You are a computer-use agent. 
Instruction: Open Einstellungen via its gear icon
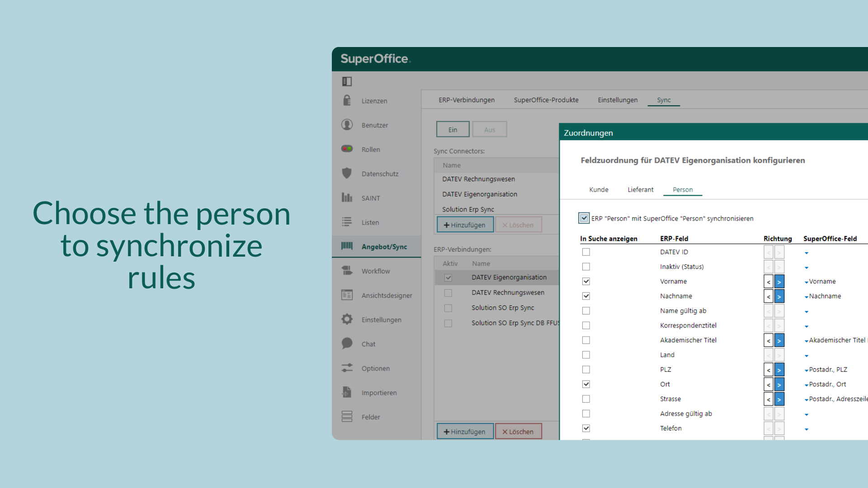(347, 319)
